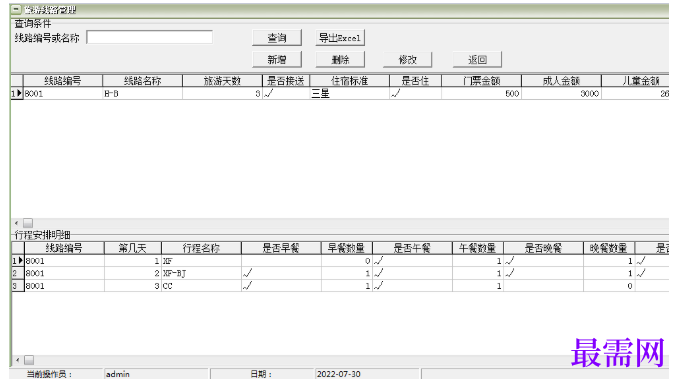Click upper table horizontal scrollbar thumb
This screenshot has width=683, height=384.
pos(28,223)
